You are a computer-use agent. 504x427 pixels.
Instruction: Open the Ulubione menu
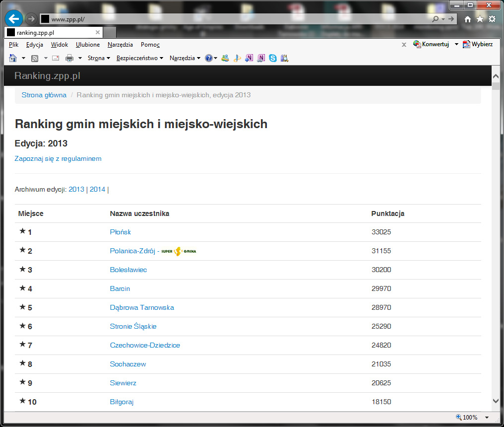point(87,45)
